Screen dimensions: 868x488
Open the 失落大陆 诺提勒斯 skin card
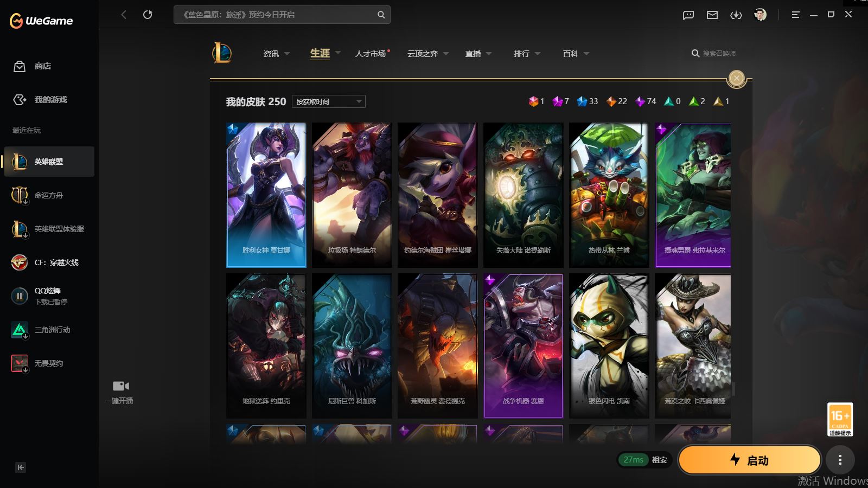[x=524, y=195]
